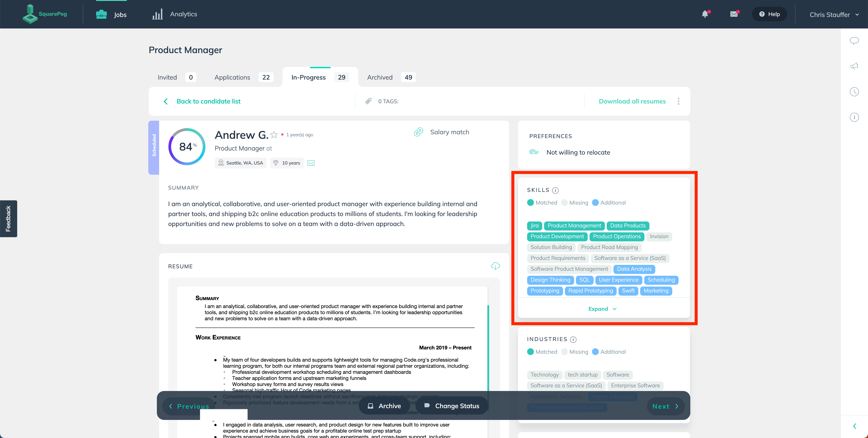The width and height of the screenshot is (868, 438).
Task: Click the Rapid Prototyping skill tag
Action: coord(590,291)
